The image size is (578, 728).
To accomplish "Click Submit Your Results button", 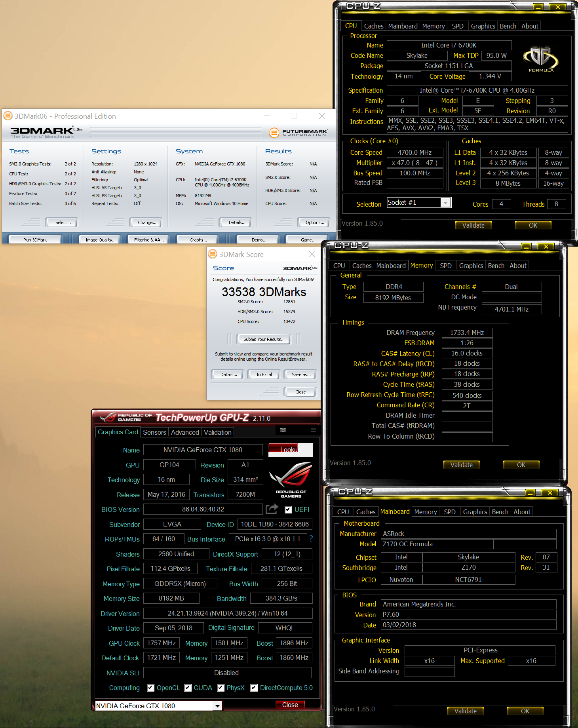I will click(x=264, y=339).
